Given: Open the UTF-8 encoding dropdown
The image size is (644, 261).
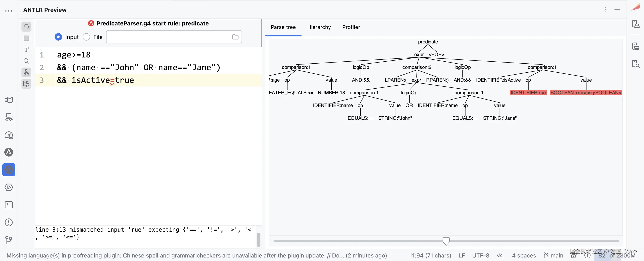Looking at the screenshot, I should coord(480,256).
